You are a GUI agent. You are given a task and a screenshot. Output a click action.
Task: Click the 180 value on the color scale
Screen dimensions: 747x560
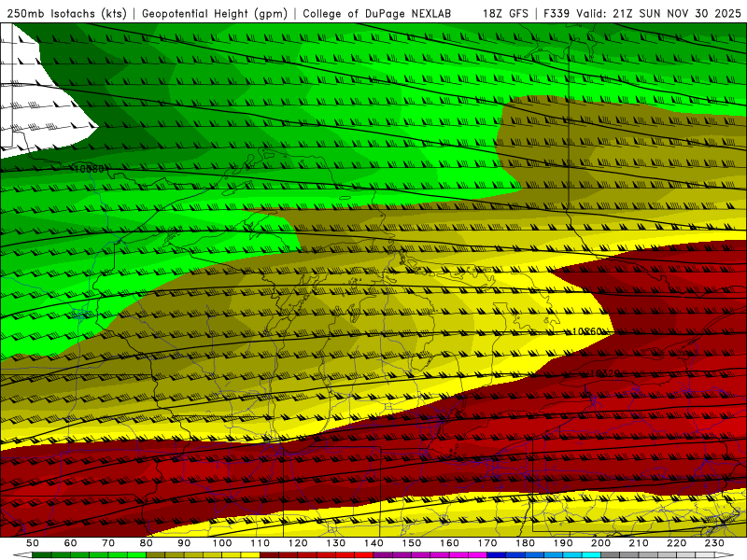(525, 543)
